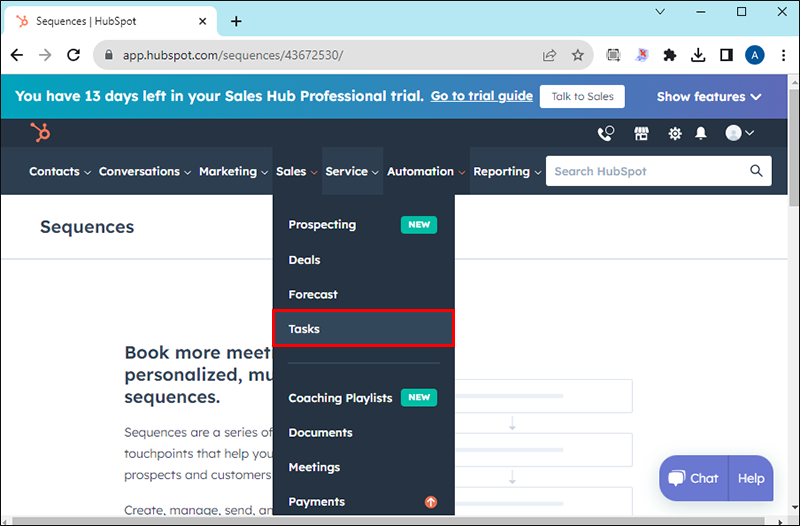The image size is (800, 526).
Task: Click the Sequences page heading
Action: (x=87, y=227)
